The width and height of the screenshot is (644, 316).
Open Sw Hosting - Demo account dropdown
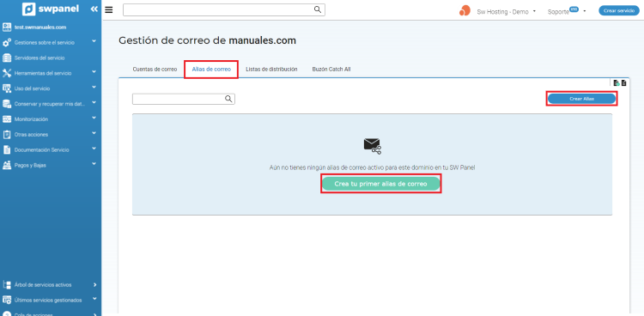[506, 11]
